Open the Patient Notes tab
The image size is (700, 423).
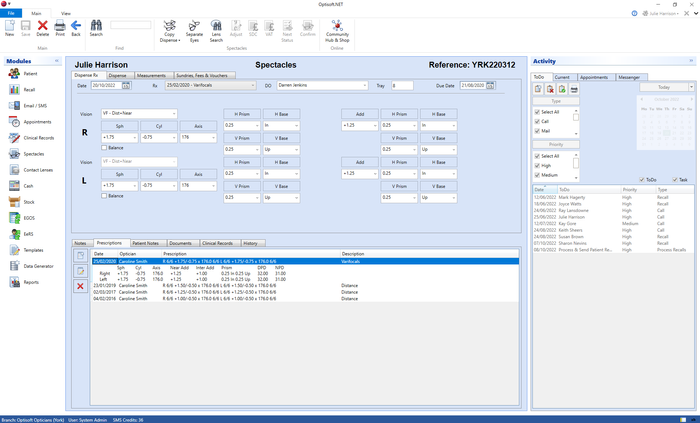(146, 243)
